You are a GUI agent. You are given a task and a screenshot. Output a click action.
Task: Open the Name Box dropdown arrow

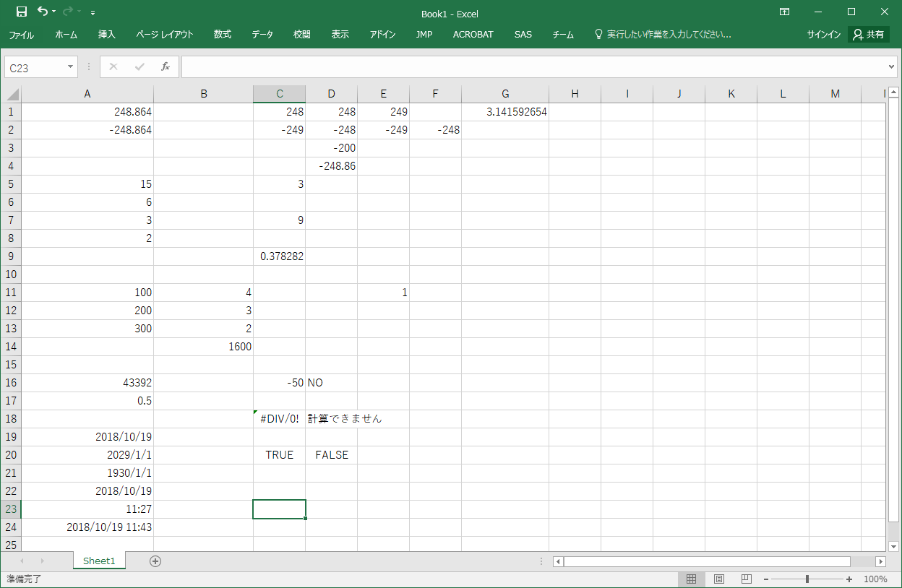71,67
